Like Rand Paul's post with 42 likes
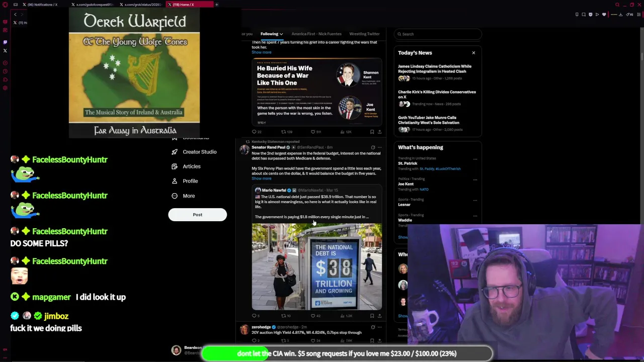Viewport: 644px width, 362px height. (315, 316)
